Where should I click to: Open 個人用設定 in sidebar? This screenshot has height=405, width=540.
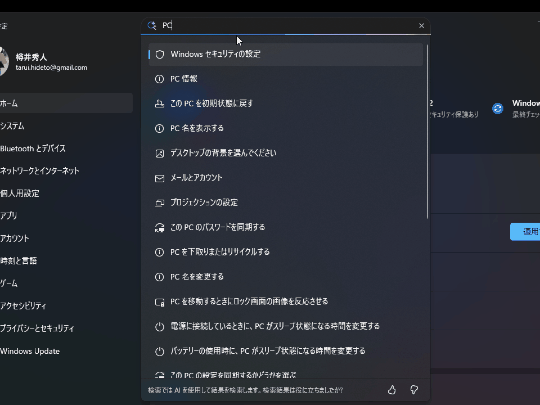65,194
